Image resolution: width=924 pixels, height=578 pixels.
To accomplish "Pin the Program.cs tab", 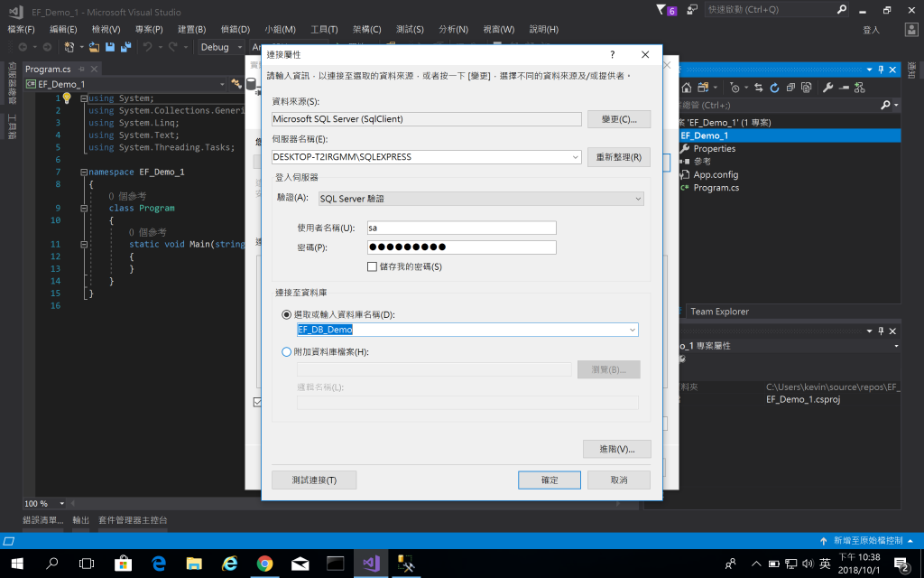I will tap(81, 69).
